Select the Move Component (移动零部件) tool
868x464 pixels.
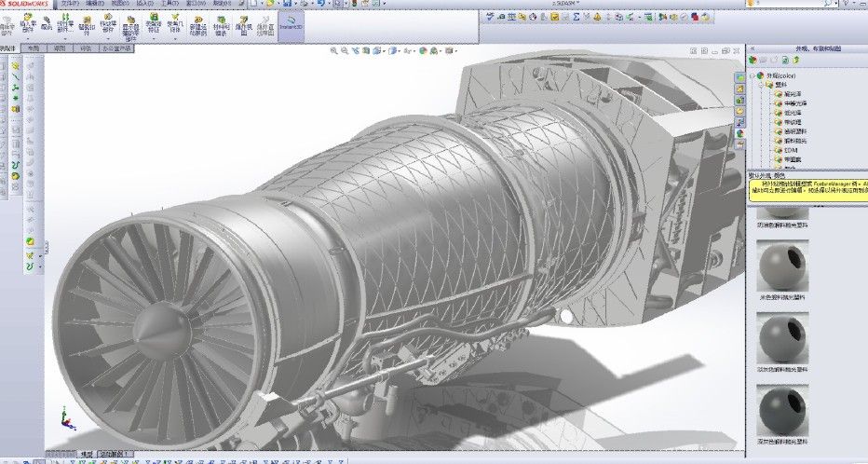(108, 26)
